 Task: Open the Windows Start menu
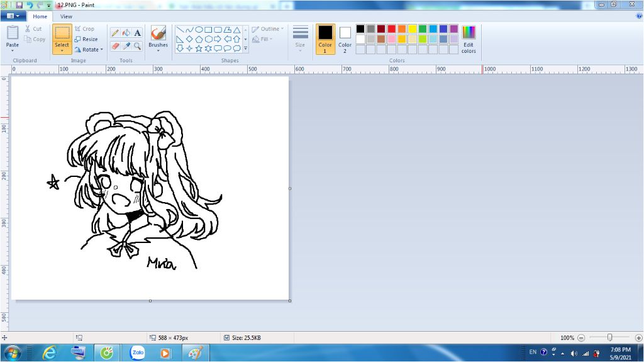pyautogui.click(x=12, y=353)
